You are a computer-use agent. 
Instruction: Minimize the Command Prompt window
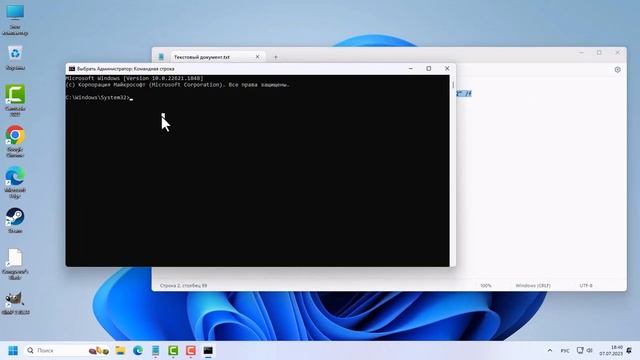(x=411, y=69)
